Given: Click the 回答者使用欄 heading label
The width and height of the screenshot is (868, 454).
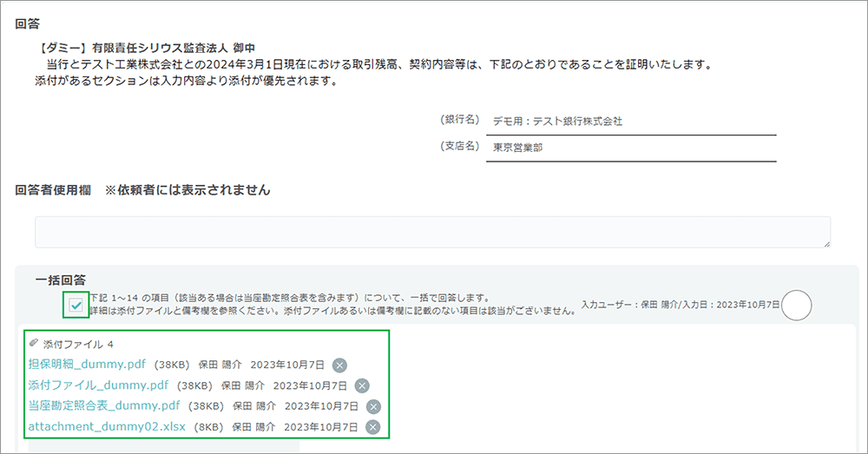Looking at the screenshot, I should 53,189.
